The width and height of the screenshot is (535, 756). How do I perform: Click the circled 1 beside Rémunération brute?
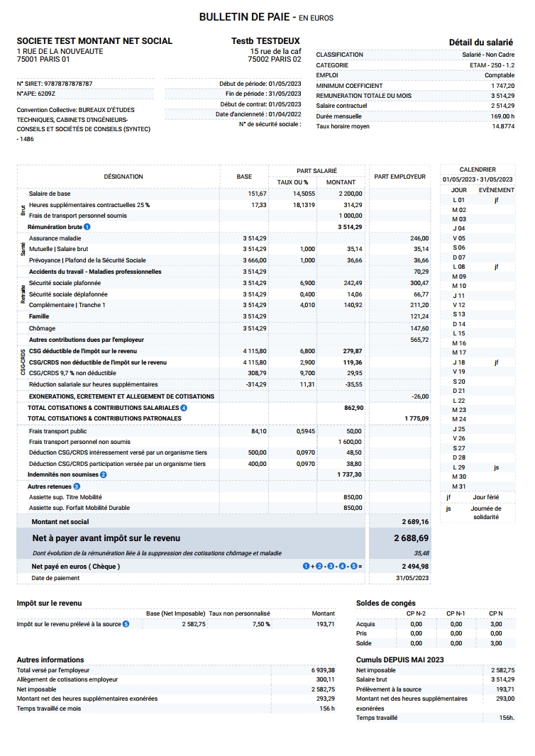[87, 227]
